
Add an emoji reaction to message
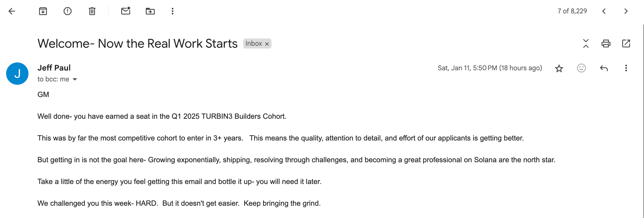[581, 68]
